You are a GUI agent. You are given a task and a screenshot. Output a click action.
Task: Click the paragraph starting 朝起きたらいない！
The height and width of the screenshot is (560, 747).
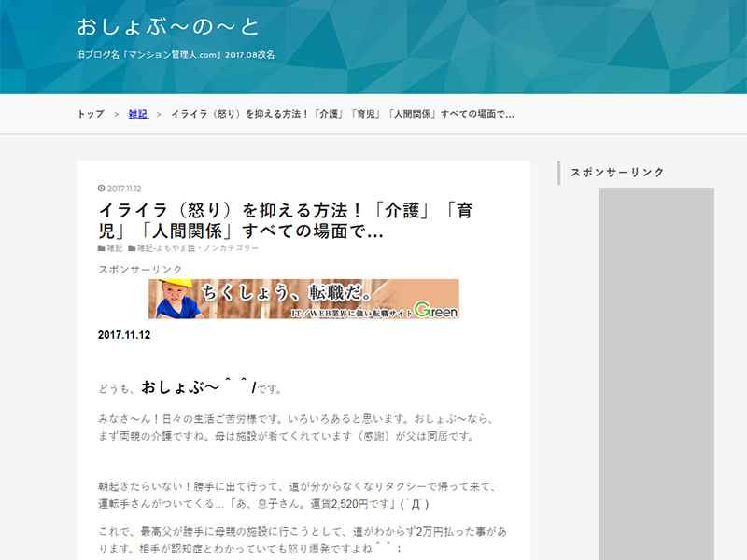[x=298, y=496]
